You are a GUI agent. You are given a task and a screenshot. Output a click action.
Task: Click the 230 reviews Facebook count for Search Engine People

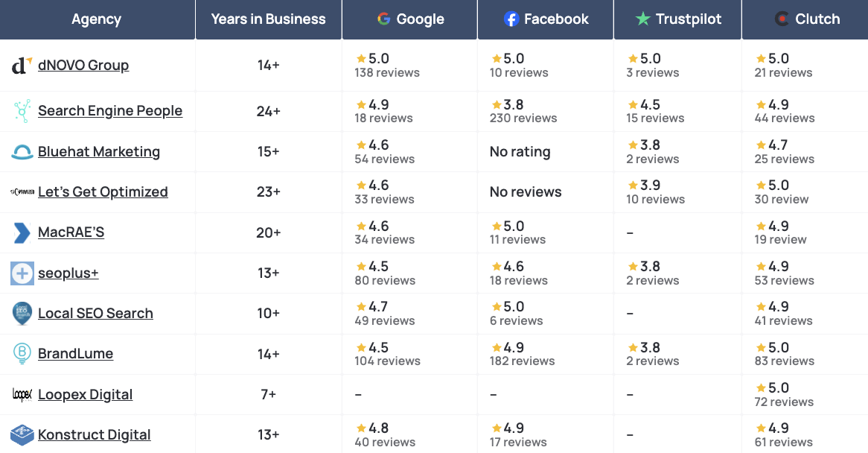pyautogui.click(x=523, y=118)
